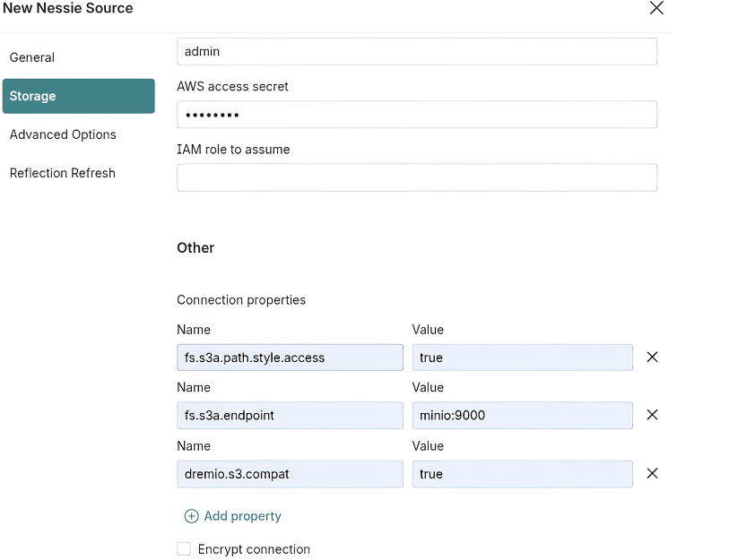Edit the fs.s3a.endpoint name field
The image size is (729, 560).
290,415
